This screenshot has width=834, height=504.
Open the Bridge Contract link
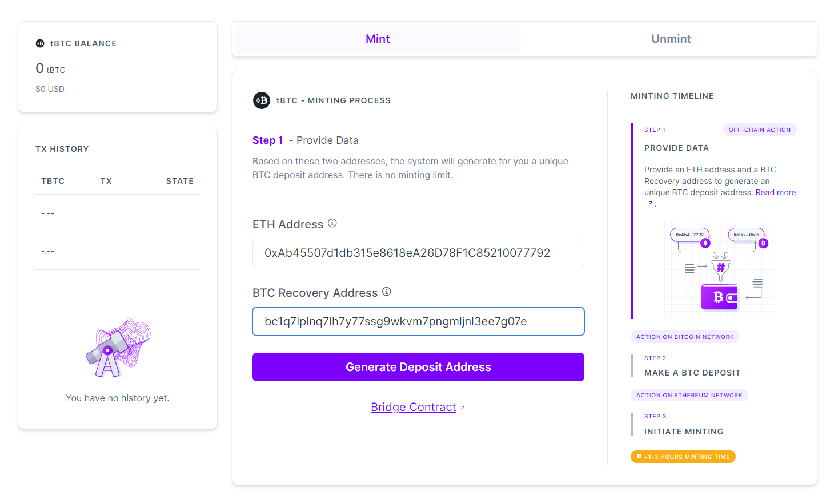tap(414, 406)
